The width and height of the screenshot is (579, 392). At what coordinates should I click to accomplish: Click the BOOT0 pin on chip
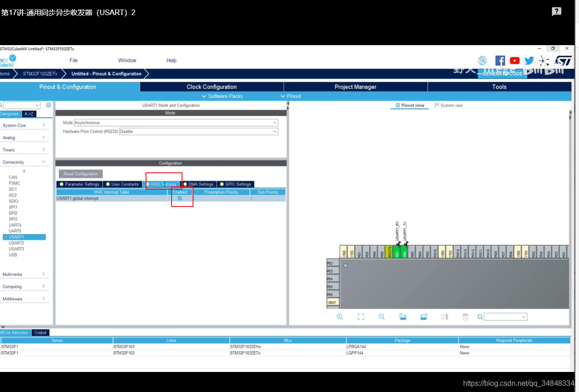pos(389,252)
